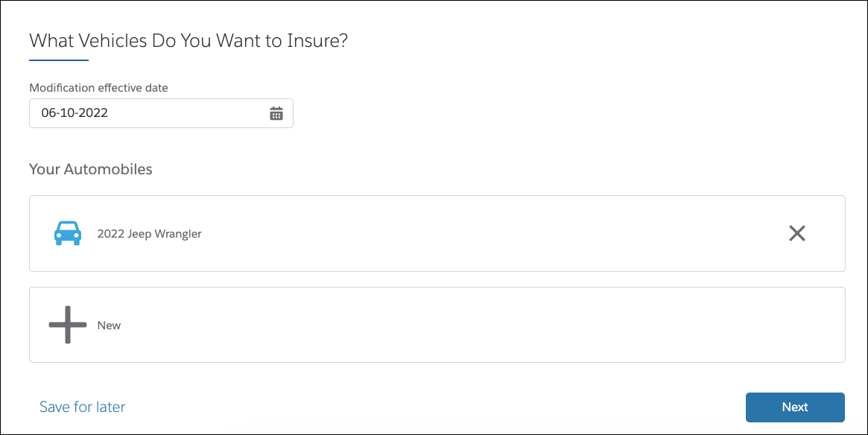Click the What Vehicles Do You Want to Insure title
This screenshot has height=435, width=868.
(x=187, y=40)
